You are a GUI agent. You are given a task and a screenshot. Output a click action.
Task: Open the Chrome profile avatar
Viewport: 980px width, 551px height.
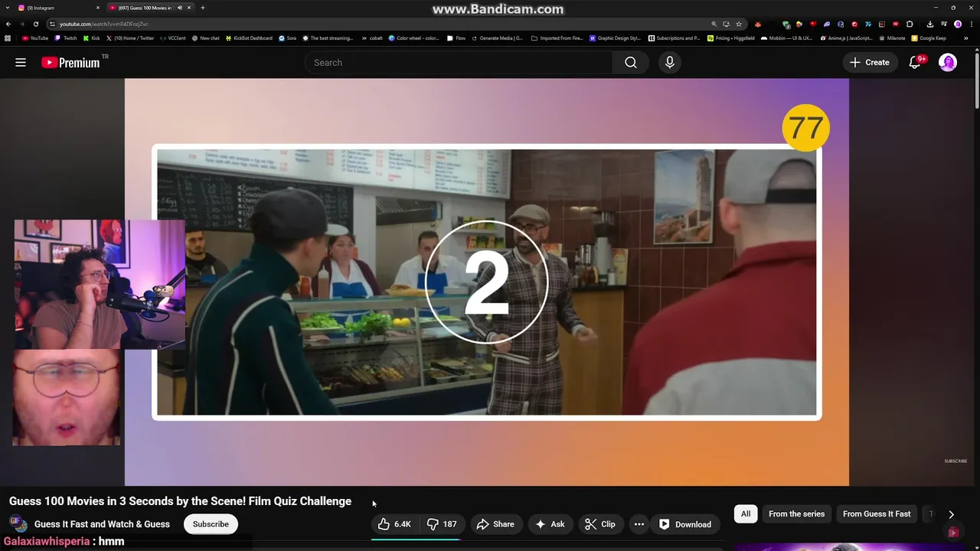click(958, 24)
